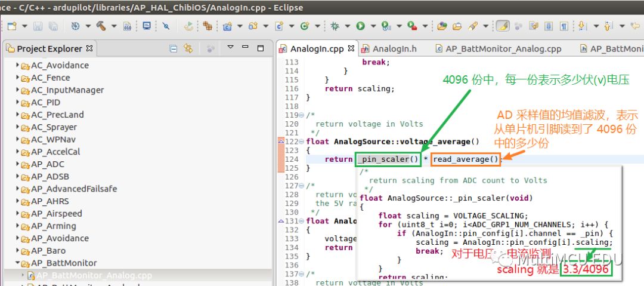Expand the AC_Fence folder

17,78
